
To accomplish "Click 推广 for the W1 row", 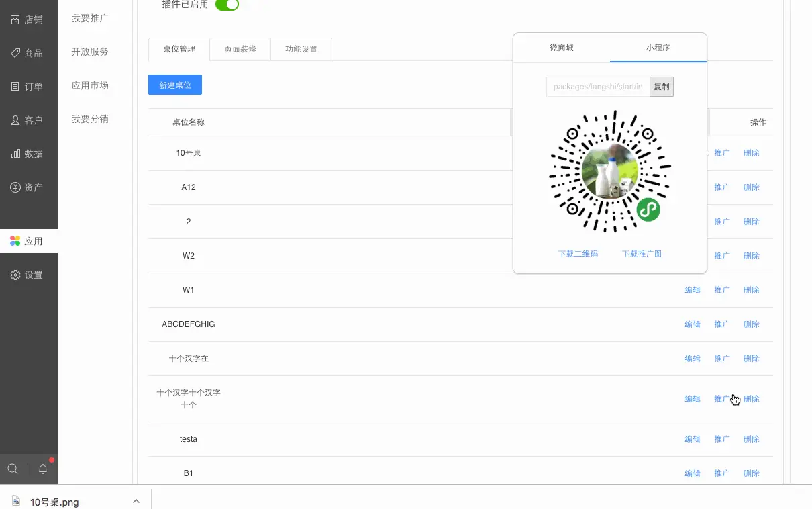I will point(722,290).
